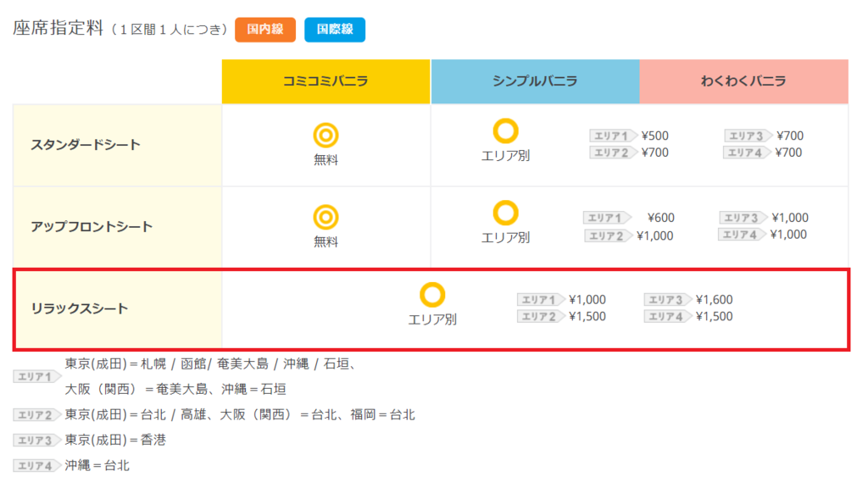Click エリア別 text in スタンダードシート row
The height and width of the screenshot is (488, 868).
[x=505, y=156]
